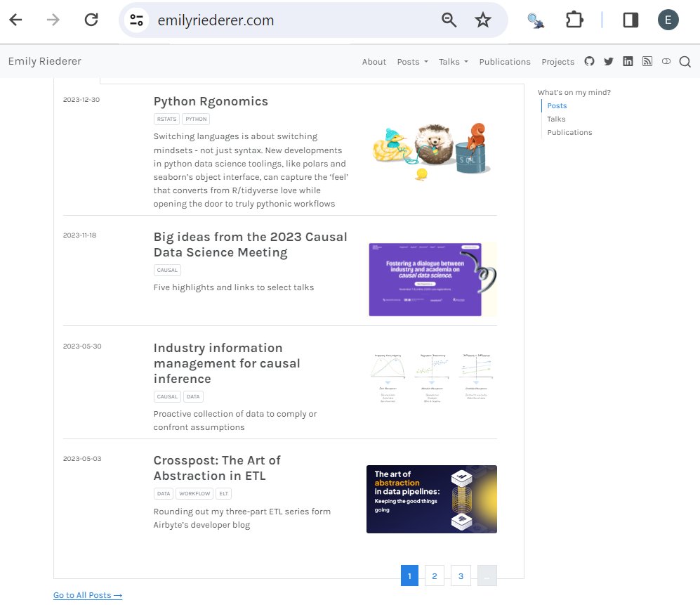This screenshot has height=605, width=700.
Task: Select Posts in sidebar table of contents
Action: coord(557,105)
